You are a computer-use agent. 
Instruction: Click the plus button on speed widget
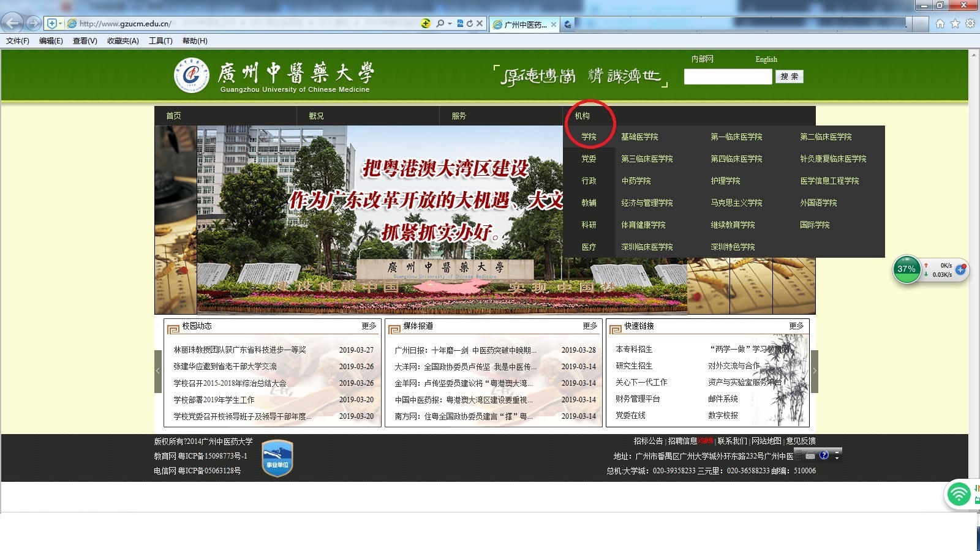click(x=960, y=269)
